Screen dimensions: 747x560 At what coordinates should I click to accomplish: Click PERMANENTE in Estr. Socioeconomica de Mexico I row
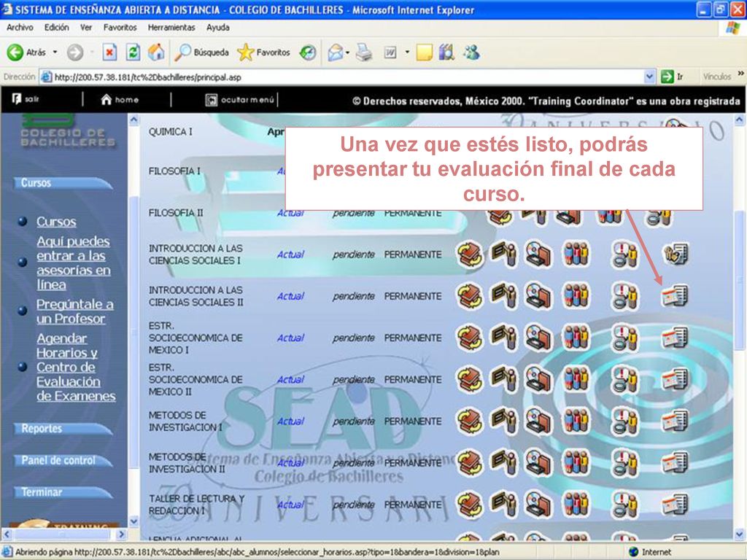click(413, 338)
